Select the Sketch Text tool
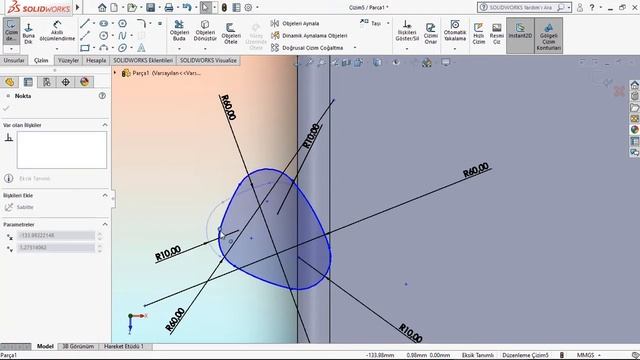 (x=141, y=48)
